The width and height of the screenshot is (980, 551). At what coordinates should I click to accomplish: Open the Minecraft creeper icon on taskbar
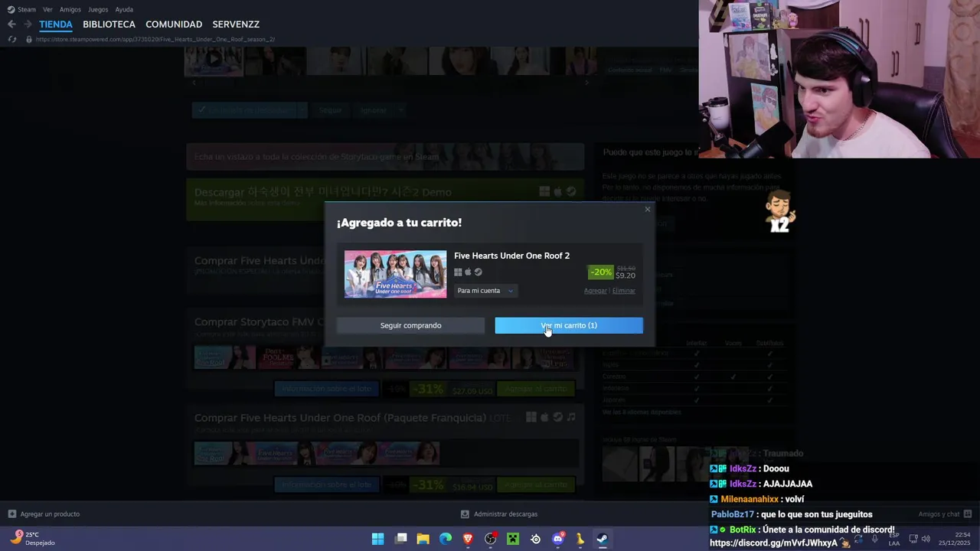[x=513, y=539]
